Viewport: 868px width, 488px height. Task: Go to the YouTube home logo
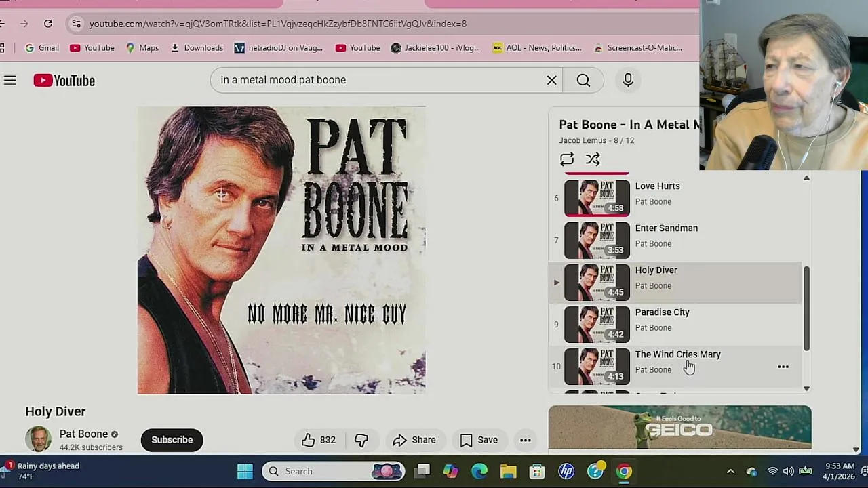coord(64,81)
